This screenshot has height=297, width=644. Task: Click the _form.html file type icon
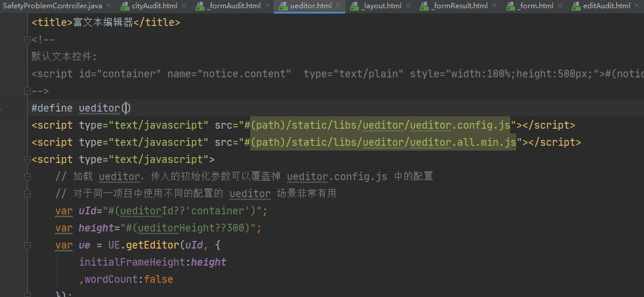pos(510,6)
